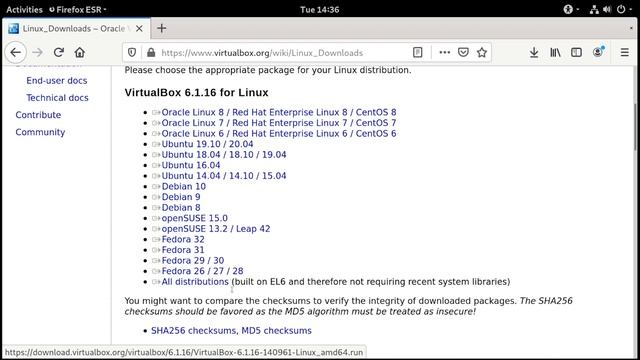Open clock and calendar at Tue 14:36
This screenshot has width=640, height=360.
click(320, 9)
